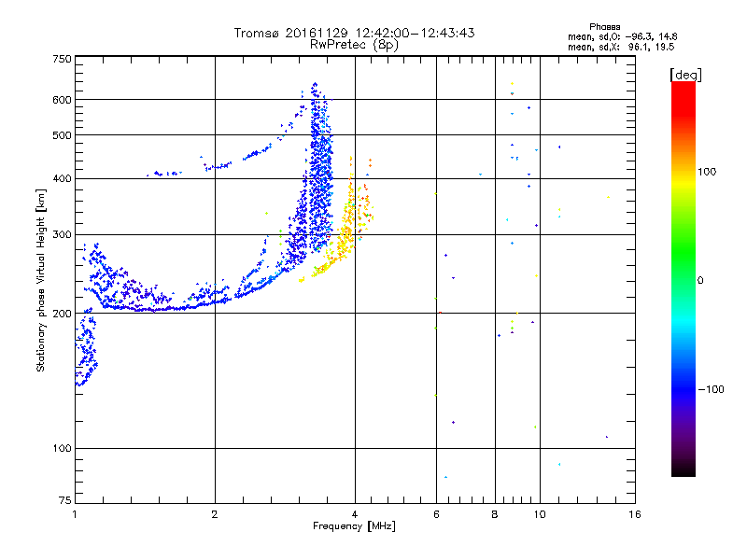Click the x-axis tick label '4'

click(355, 514)
